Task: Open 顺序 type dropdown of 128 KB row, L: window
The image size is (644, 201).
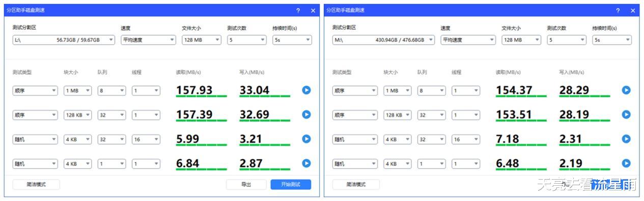Action: pyautogui.click(x=35, y=115)
